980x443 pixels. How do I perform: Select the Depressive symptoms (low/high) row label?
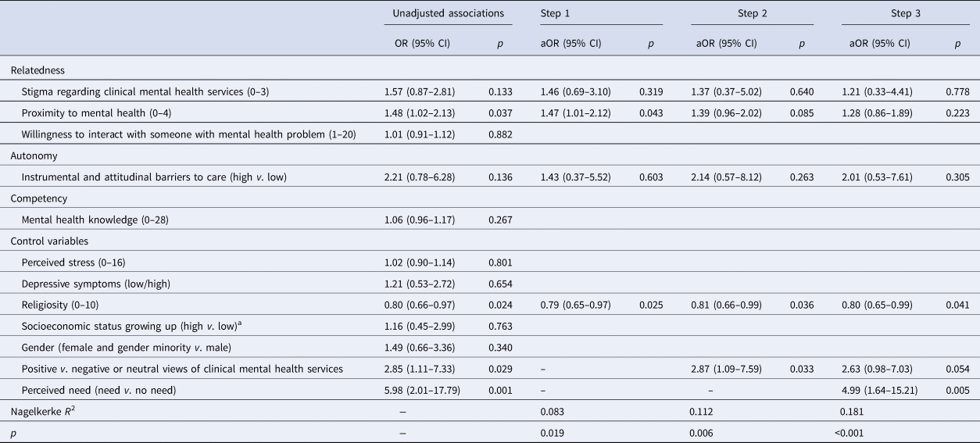87,284
